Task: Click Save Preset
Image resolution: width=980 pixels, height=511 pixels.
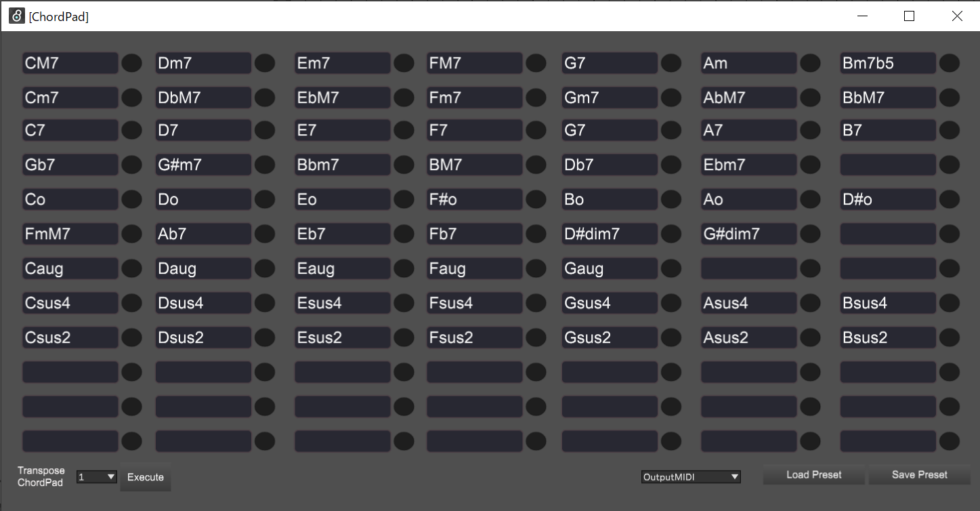Action: click(919, 475)
